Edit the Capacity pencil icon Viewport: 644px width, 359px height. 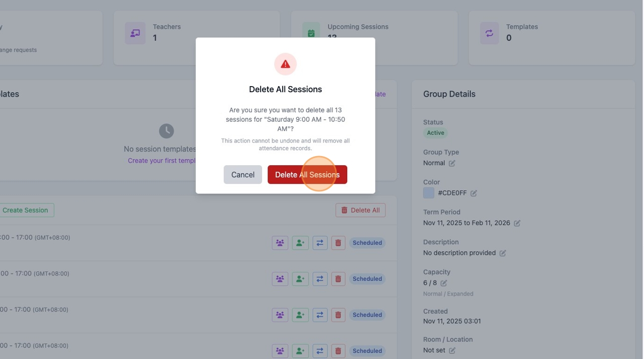[444, 283]
